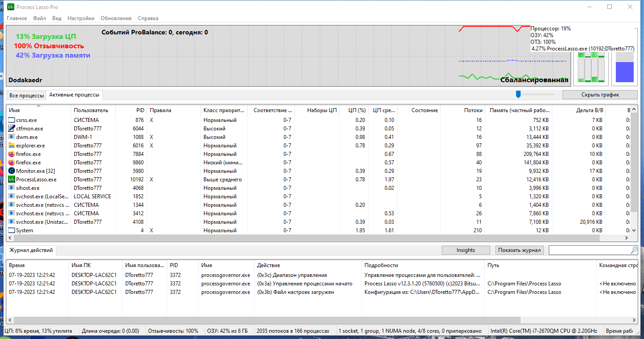Open the Главное menu

(17, 18)
